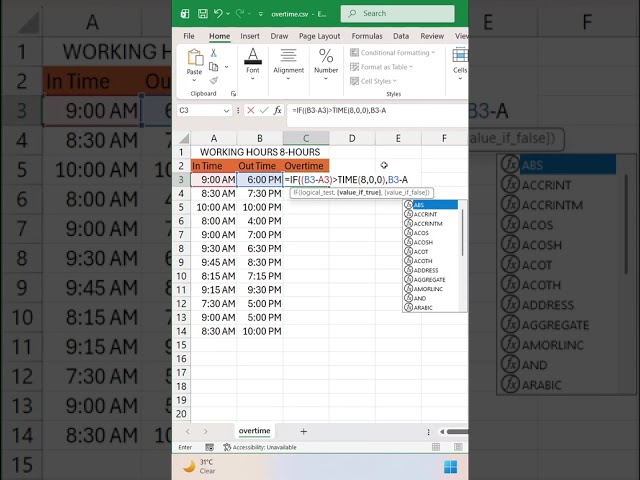Switch to Normal view icon in status bar

[436, 447]
